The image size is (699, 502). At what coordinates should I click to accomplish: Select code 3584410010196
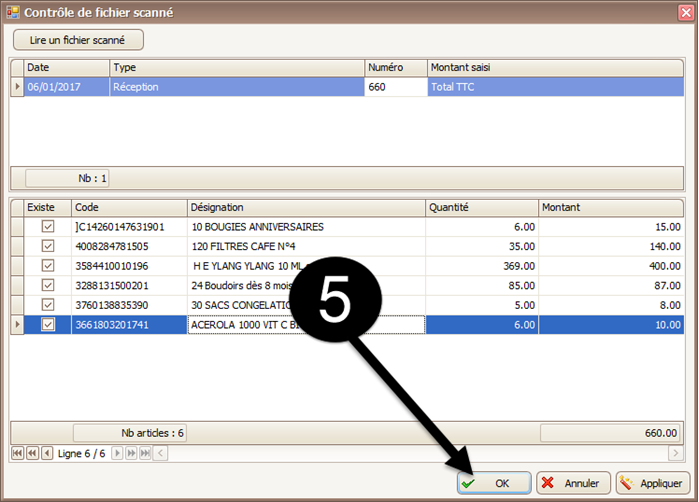coord(129,266)
